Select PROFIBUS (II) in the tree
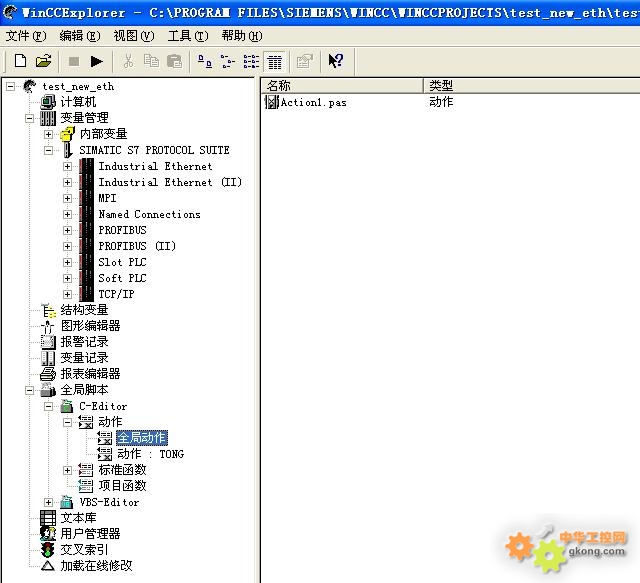 [x=137, y=246]
